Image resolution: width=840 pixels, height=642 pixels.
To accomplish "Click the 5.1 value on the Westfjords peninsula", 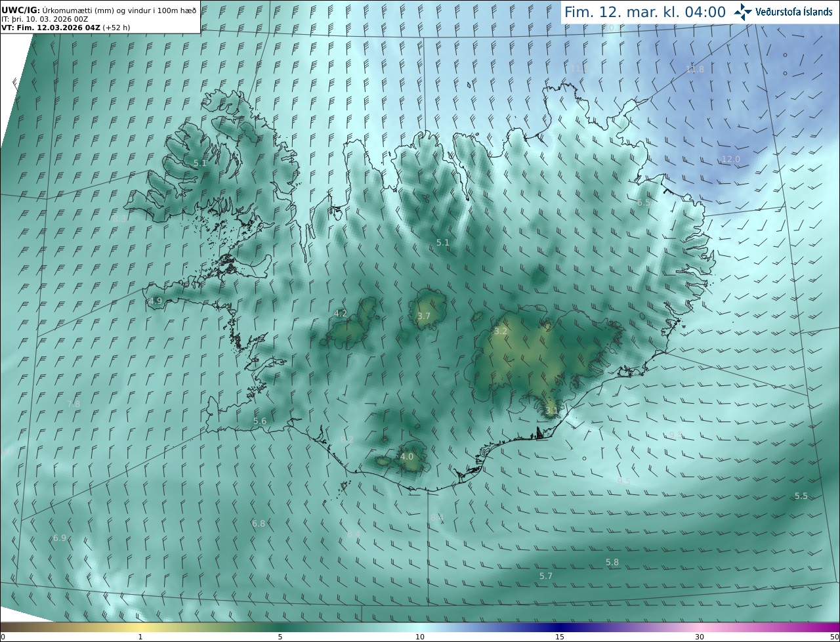I will pyautogui.click(x=200, y=163).
